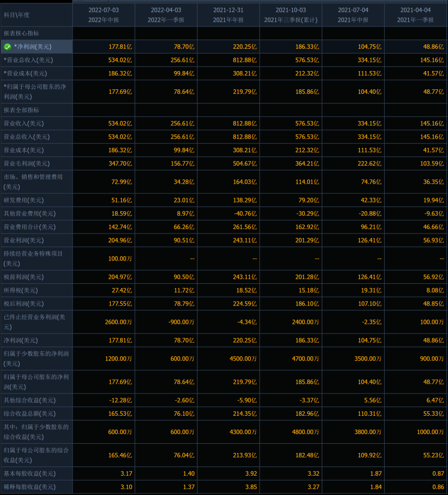
Task: Select the 税前利润(美元) row label
Action: (24, 277)
